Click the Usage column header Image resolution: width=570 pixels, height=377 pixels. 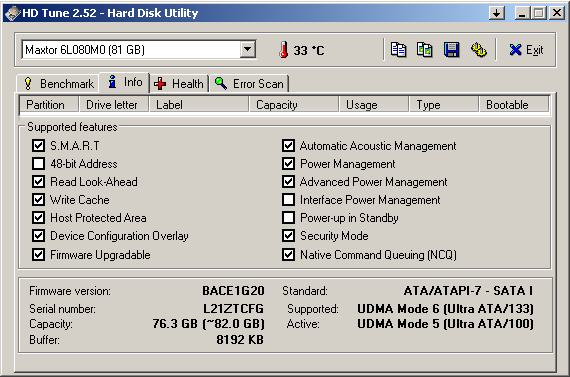pos(374,105)
